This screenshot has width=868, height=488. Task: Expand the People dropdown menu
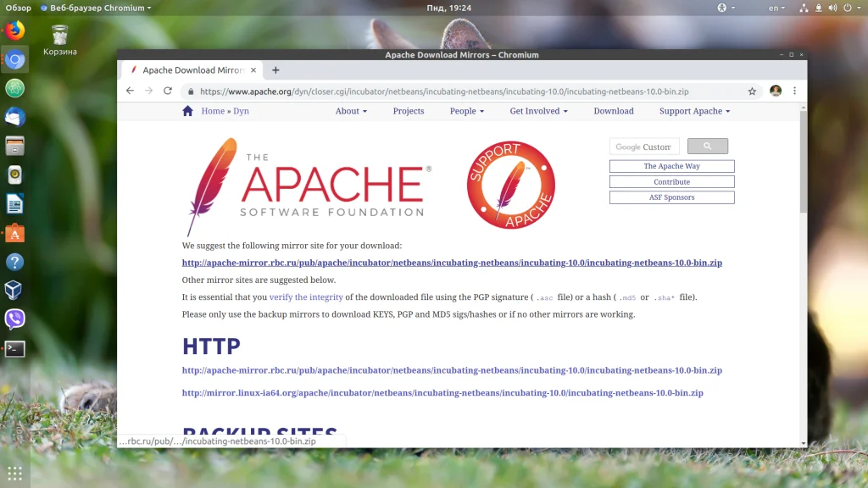(467, 111)
